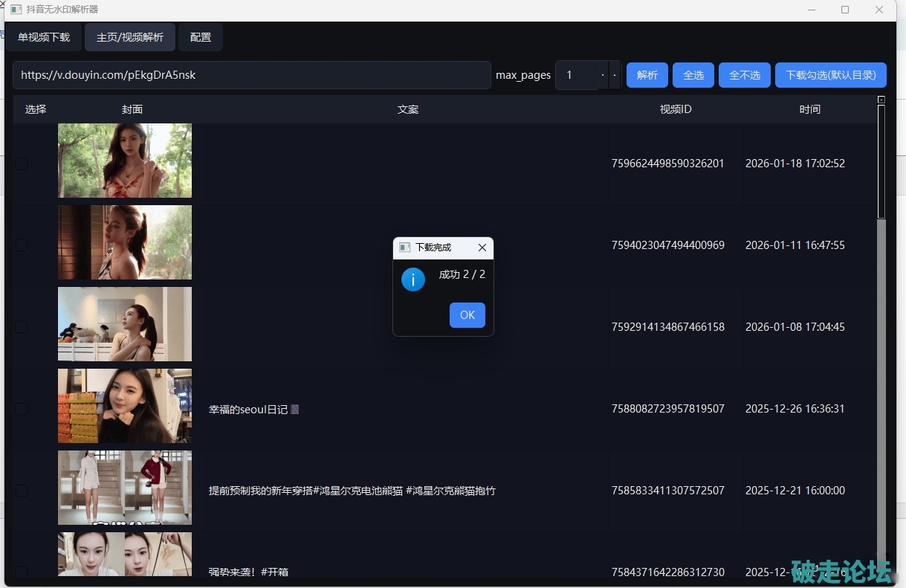Open the 配置 tab

(x=201, y=37)
